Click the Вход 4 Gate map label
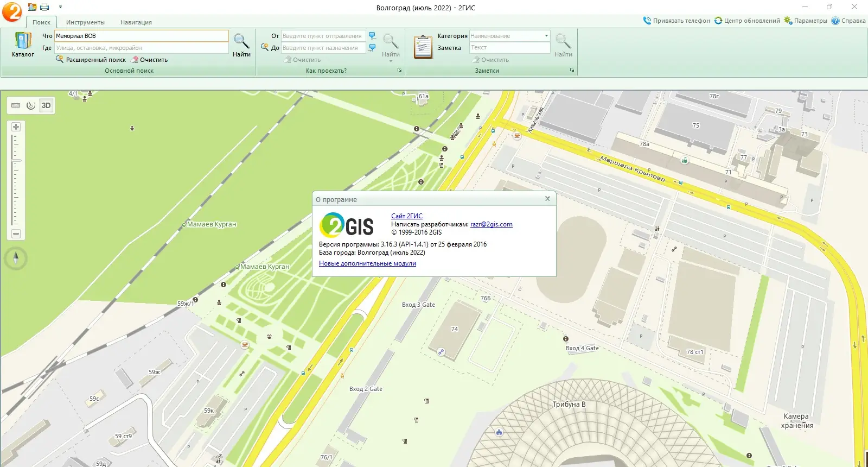Screen dimensions: 868x467 pos(582,348)
